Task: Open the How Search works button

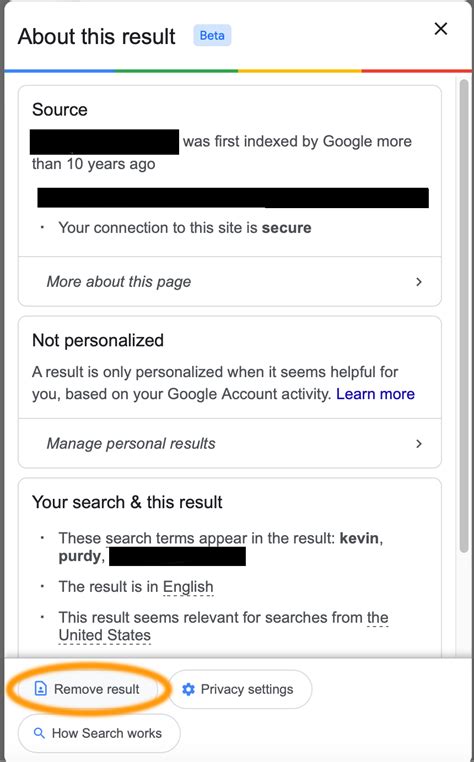Action: click(99, 733)
